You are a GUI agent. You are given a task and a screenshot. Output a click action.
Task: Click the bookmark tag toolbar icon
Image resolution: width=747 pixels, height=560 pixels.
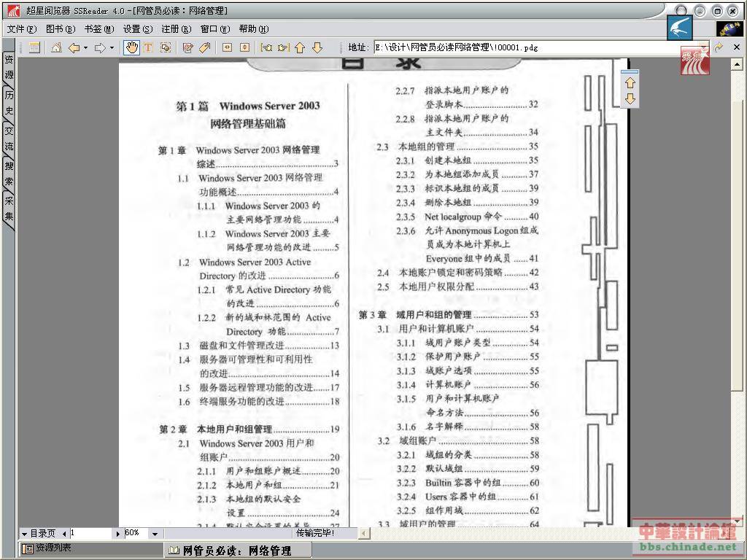205,47
